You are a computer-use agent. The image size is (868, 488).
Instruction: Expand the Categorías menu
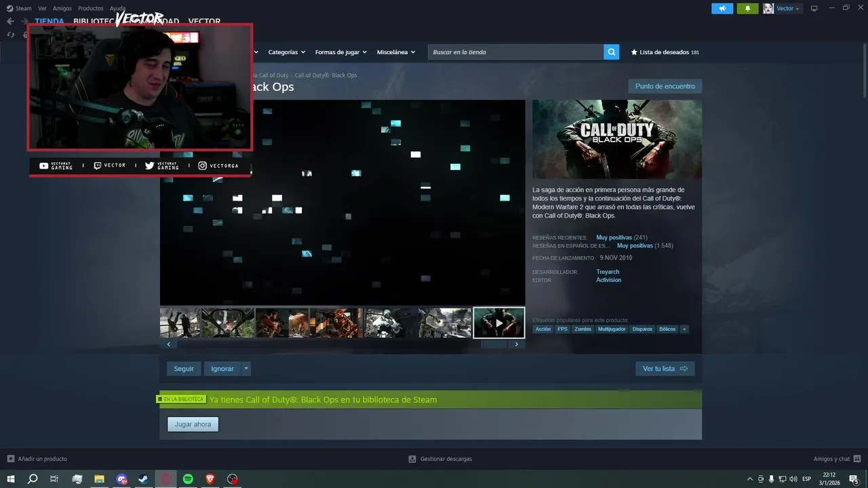tap(286, 52)
